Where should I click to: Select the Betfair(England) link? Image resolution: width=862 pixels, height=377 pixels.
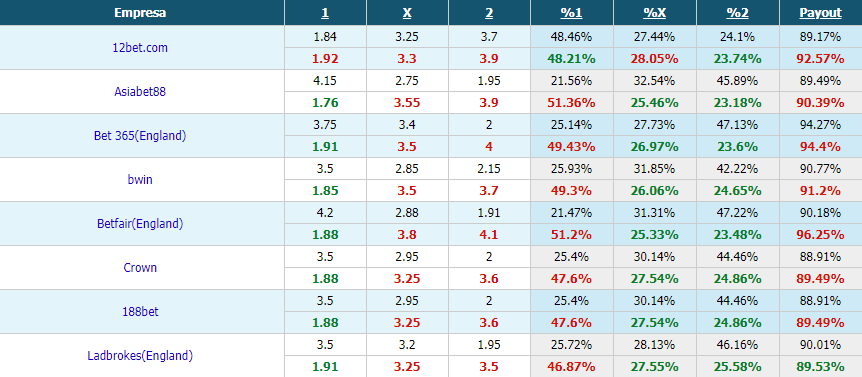(140, 224)
